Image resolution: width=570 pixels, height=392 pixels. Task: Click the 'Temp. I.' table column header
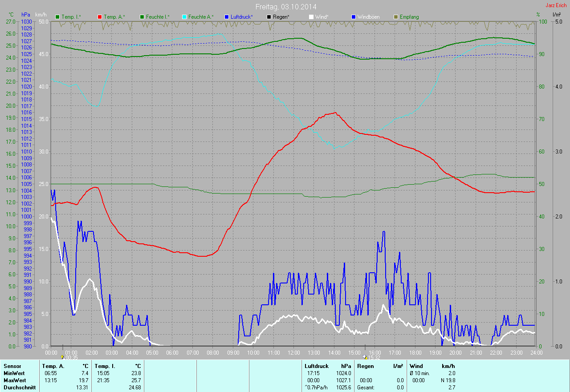tap(105, 366)
